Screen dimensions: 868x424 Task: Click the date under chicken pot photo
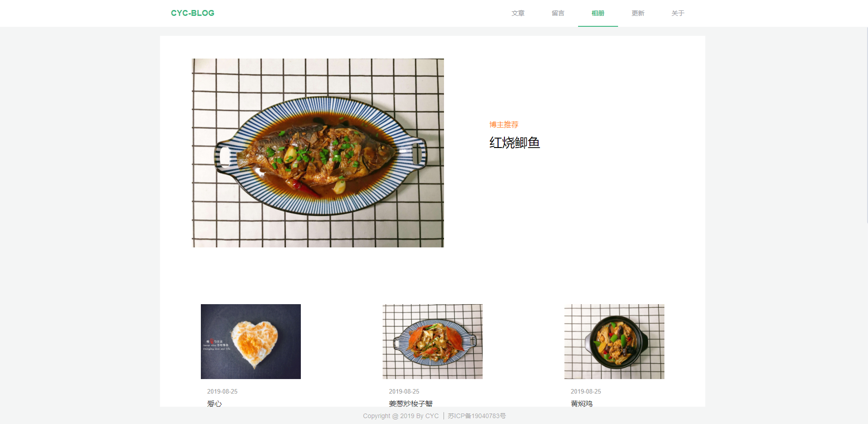tap(586, 391)
